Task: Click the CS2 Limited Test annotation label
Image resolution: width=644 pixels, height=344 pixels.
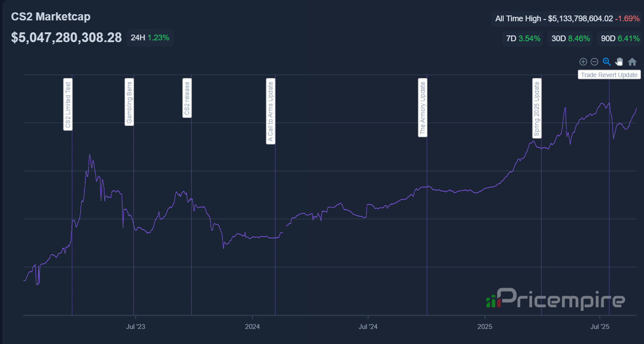Action: click(x=68, y=104)
